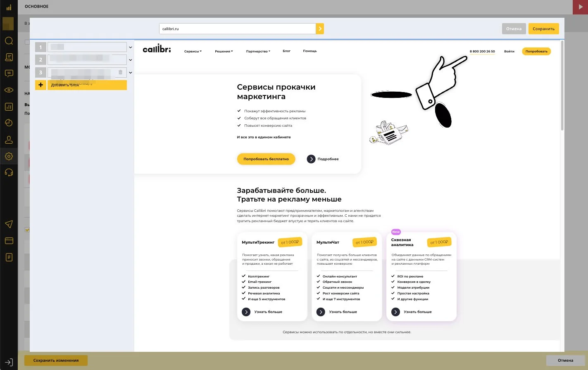Click the search magnifier icon in sidebar

(x=9, y=41)
